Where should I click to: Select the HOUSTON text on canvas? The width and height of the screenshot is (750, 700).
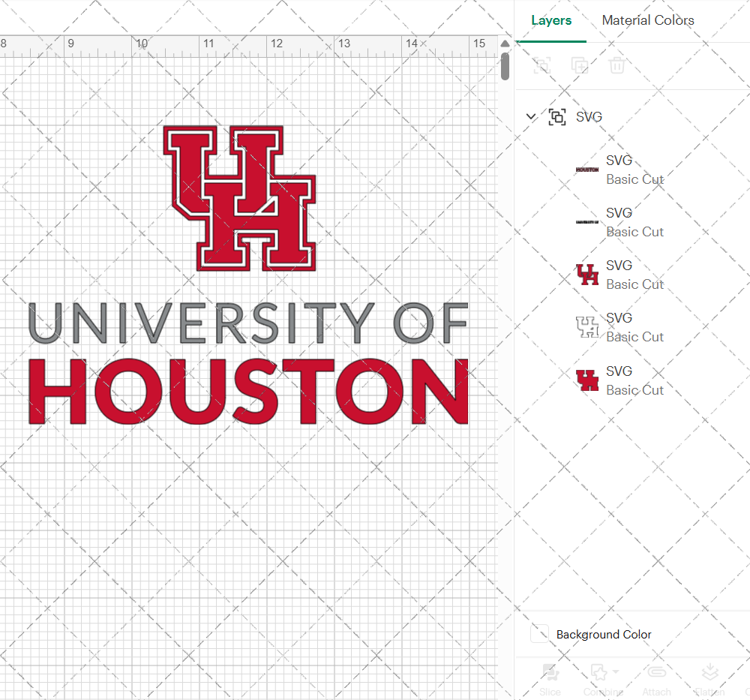(248, 392)
